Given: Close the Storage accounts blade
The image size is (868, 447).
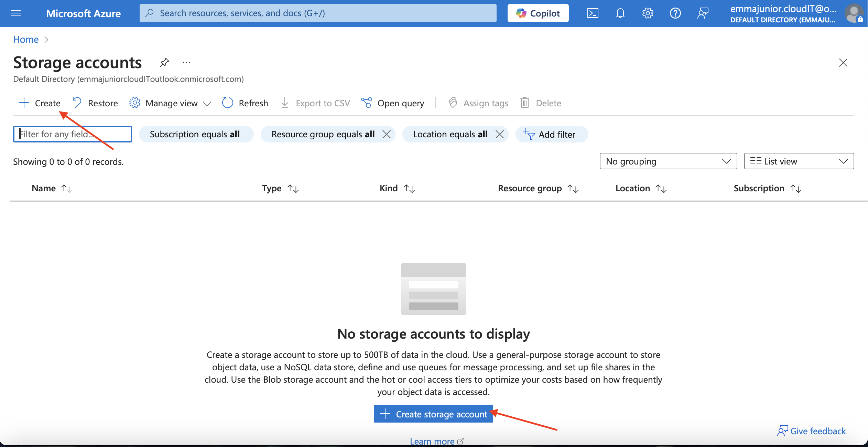Looking at the screenshot, I should click(x=843, y=63).
